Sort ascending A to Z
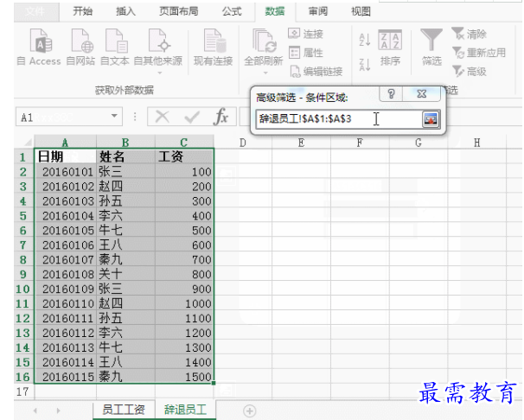This screenshot has width=524, height=420. tap(365, 40)
